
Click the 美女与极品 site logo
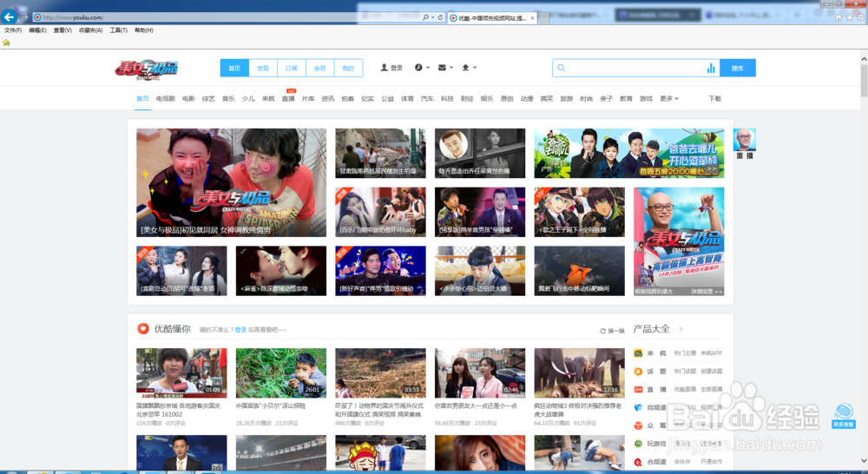147,69
